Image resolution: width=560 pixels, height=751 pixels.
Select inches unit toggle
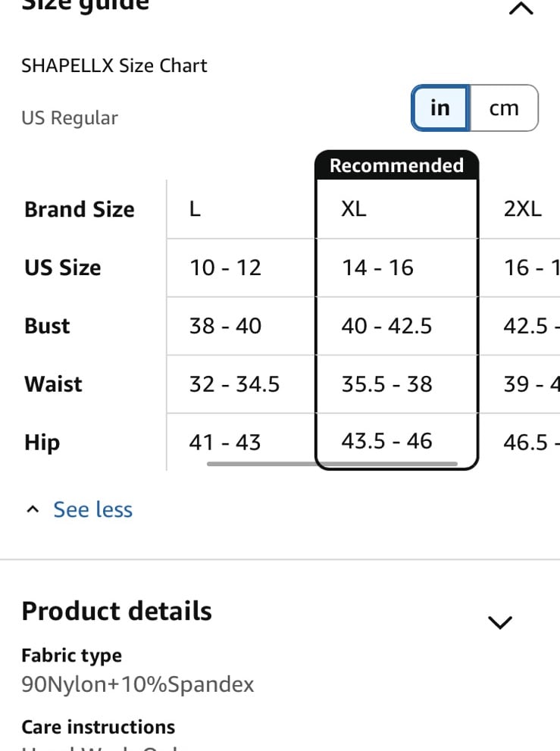pyautogui.click(x=440, y=108)
